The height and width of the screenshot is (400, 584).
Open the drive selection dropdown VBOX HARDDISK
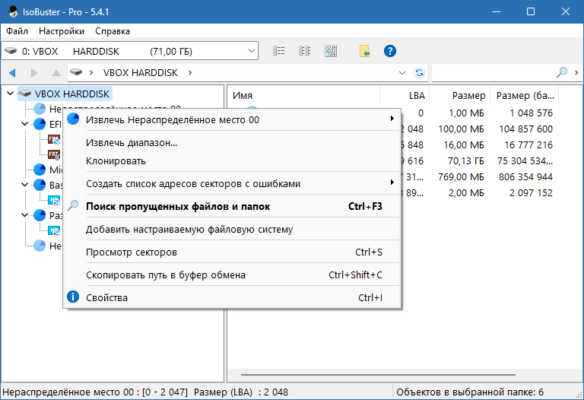(130, 51)
